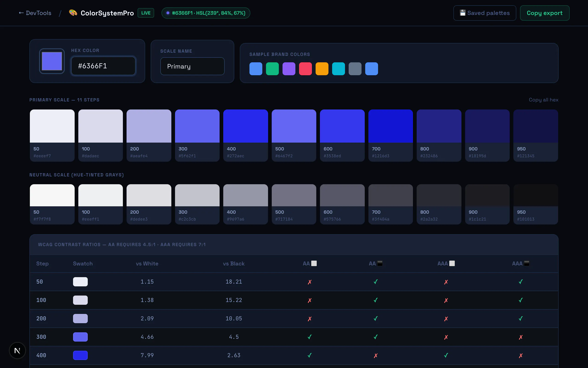Click primary swatch 300 #5f62f1
This screenshot has height=368, width=588.
197,135
